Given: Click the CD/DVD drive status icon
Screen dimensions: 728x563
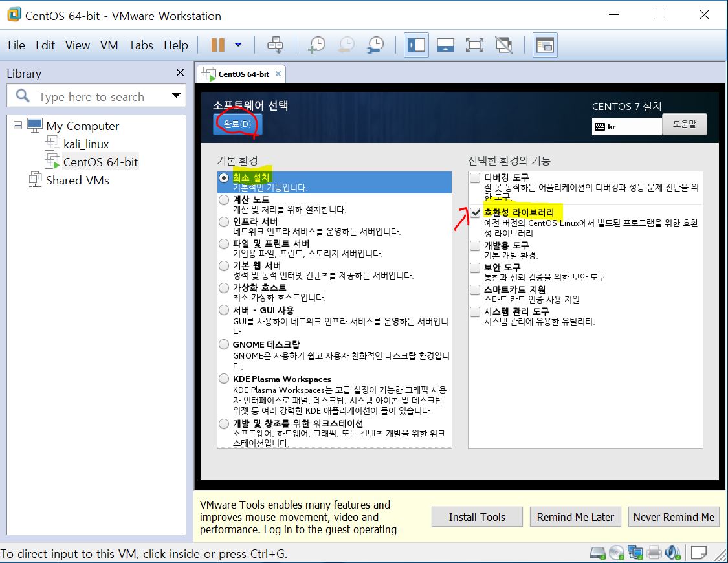Looking at the screenshot, I should [x=617, y=553].
